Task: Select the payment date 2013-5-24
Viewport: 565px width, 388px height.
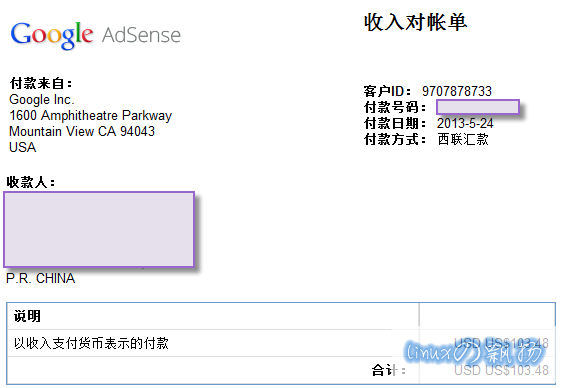Action: [x=465, y=123]
